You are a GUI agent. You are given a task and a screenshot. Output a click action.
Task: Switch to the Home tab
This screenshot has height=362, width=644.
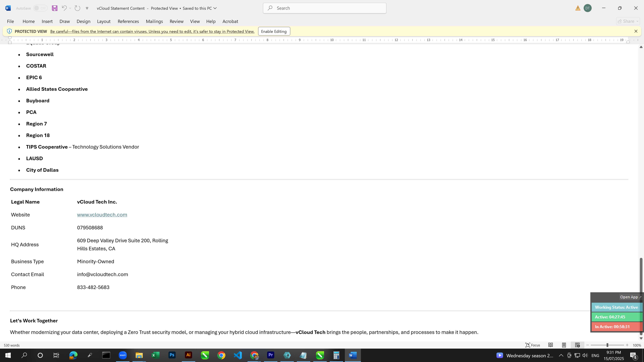(x=29, y=21)
